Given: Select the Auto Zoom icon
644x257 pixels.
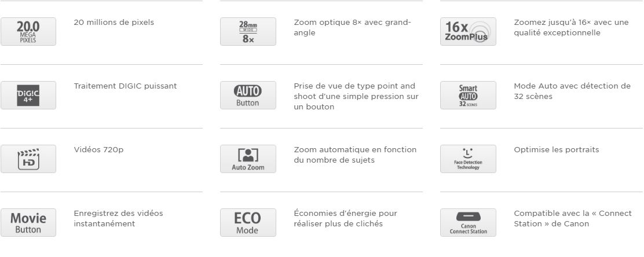Looking at the screenshot, I should pyautogui.click(x=248, y=159).
